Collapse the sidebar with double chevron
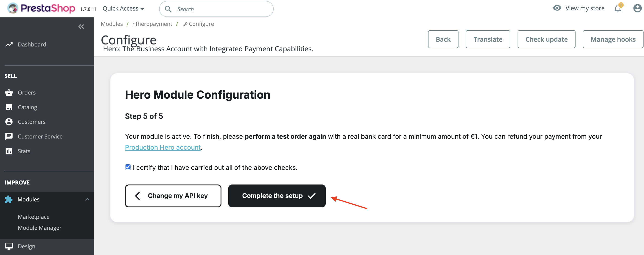Viewport: 644px width, 255px height. point(81,27)
